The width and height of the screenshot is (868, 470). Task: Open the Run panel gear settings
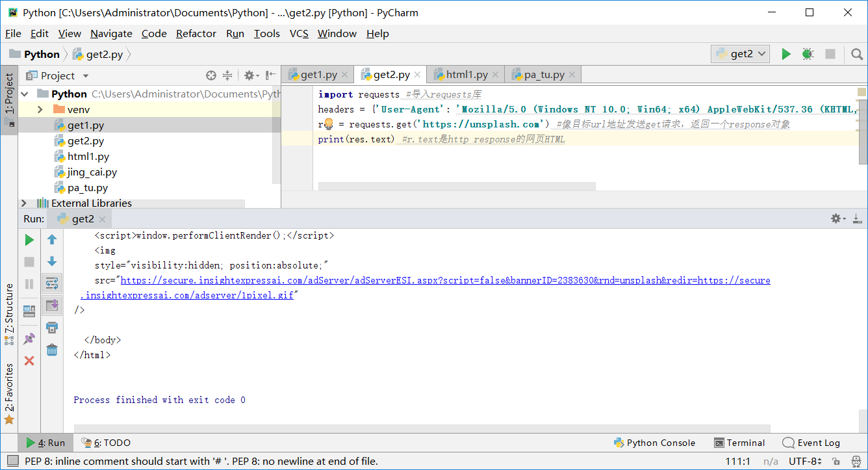coord(838,218)
